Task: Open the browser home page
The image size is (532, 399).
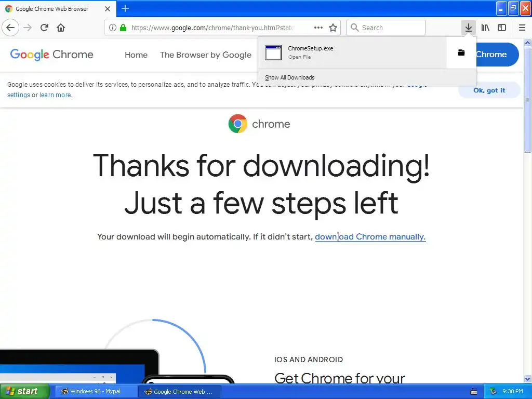Action: pos(61,28)
